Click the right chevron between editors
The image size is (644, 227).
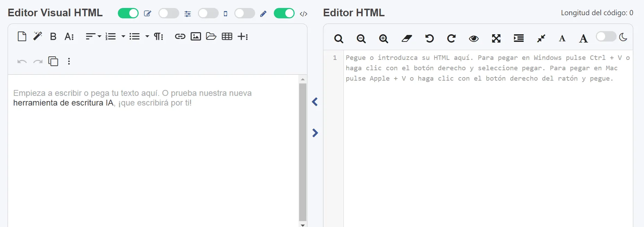pos(315,133)
